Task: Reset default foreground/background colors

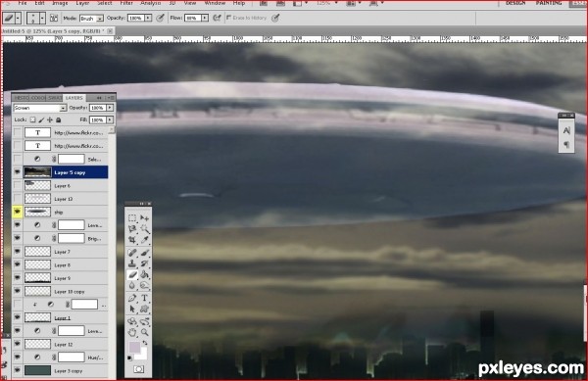Action: [x=129, y=358]
